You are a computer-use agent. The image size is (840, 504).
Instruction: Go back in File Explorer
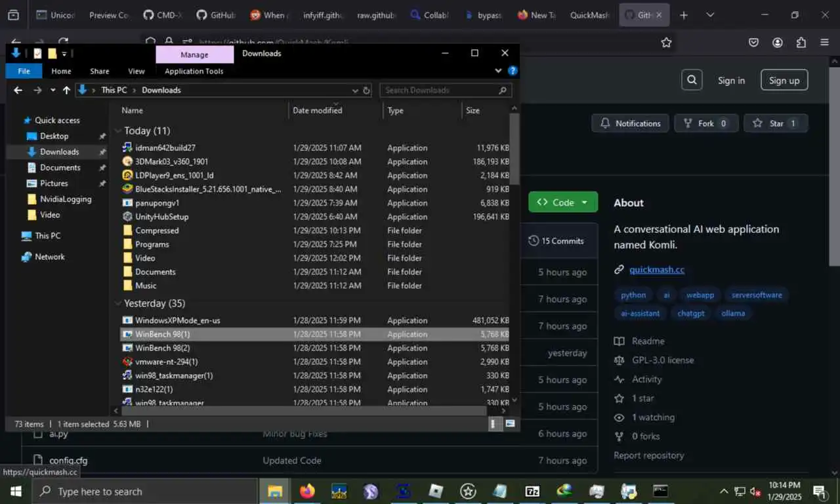pyautogui.click(x=18, y=91)
